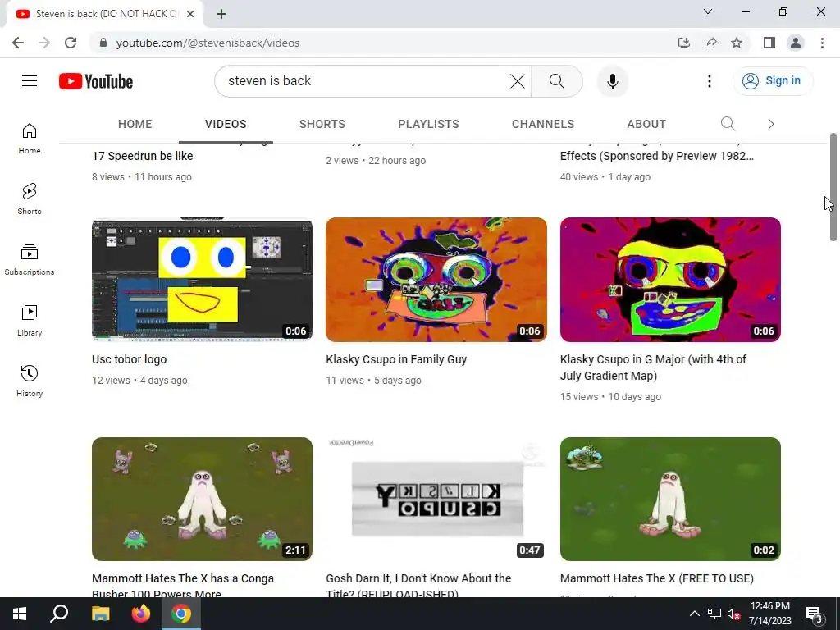This screenshot has height=630, width=840.
Task: Launch File Explorer from the taskbar
Action: 100,614
